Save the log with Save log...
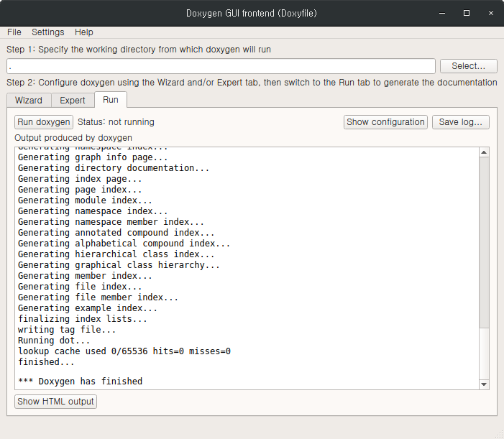Image resolution: width=504 pixels, height=439 pixels. point(461,122)
